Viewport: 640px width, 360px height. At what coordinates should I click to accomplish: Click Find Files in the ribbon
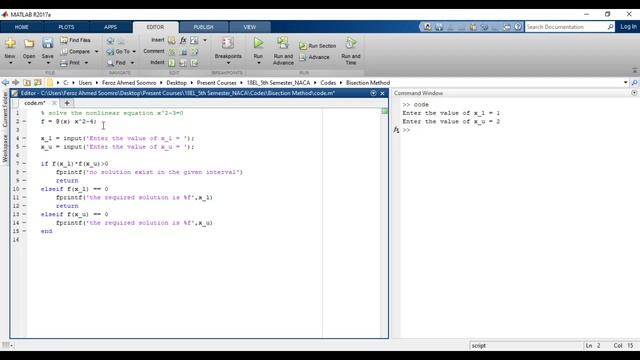point(76,40)
